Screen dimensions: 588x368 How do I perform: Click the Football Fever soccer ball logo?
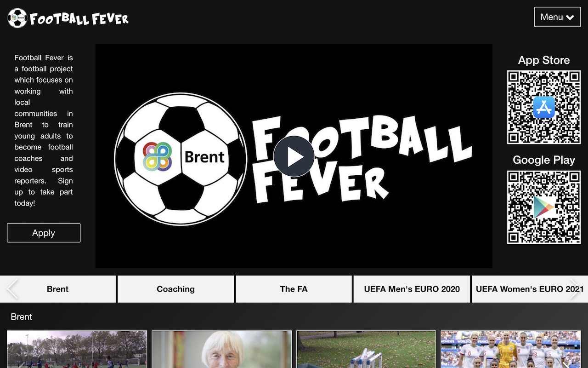pyautogui.click(x=17, y=17)
